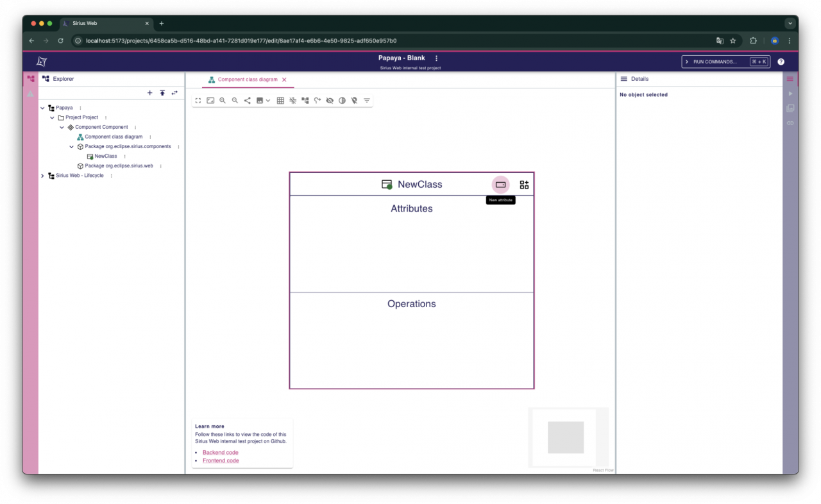Open the Backend code link
This screenshot has height=504, width=821.
click(x=221, y=453)
